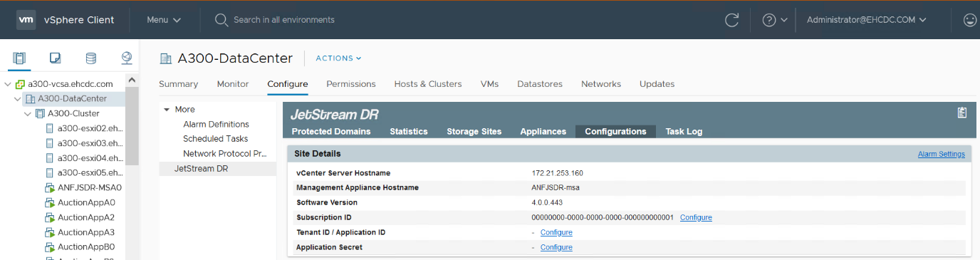Open the Hosts and Clusters inventory view icon
Image resolution: width=980 pixels, height=260 pixels.
19,58
